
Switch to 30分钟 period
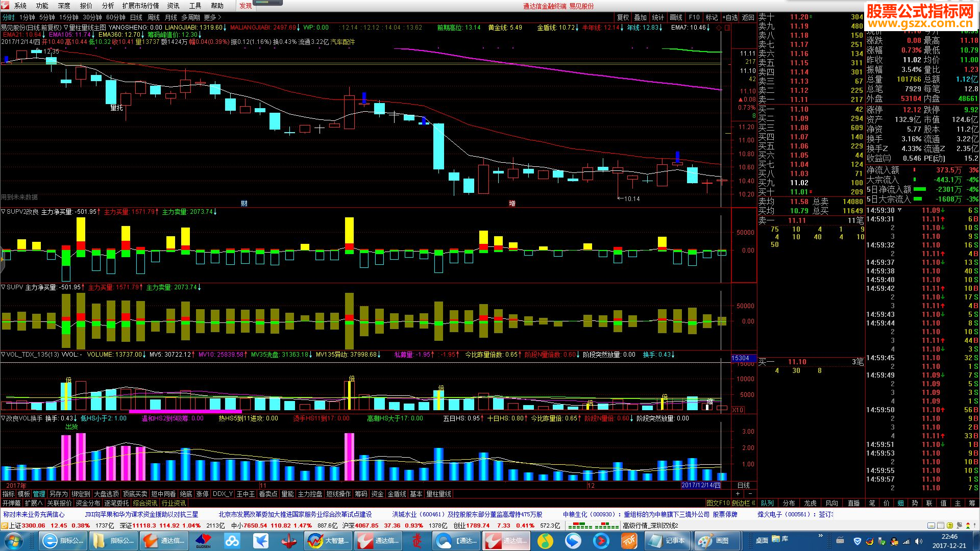click(x=92, y=17)
